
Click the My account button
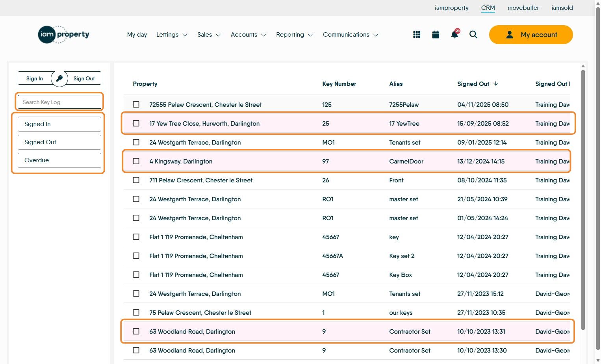pyautogui.click(x=531, y=35)
